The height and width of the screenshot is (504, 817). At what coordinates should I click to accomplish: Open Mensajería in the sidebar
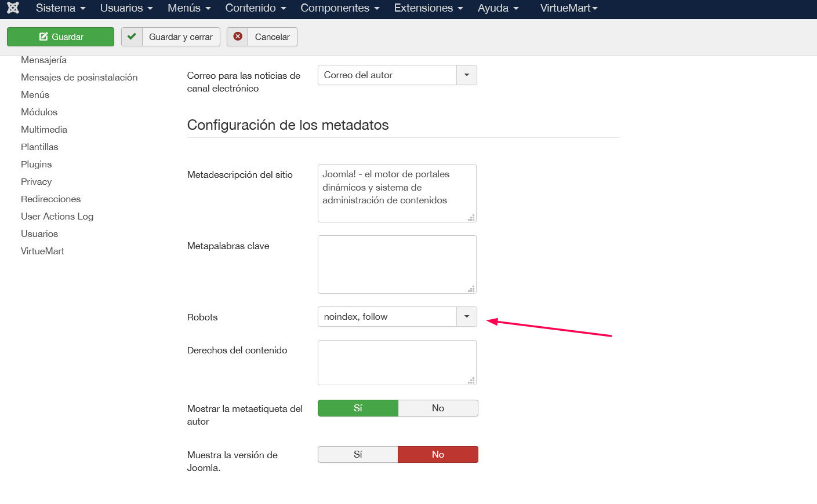pos(43,60)
